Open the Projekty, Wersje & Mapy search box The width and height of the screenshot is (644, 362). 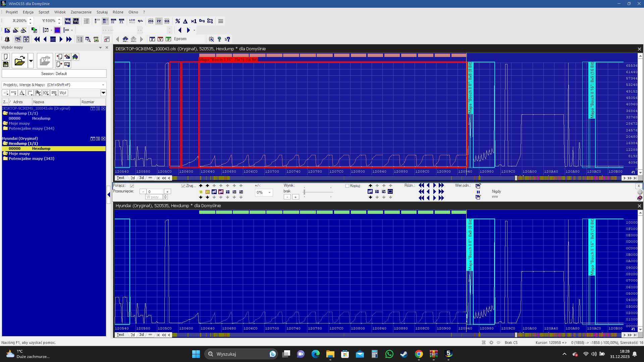pyautogui.click(x=54, y=85)
